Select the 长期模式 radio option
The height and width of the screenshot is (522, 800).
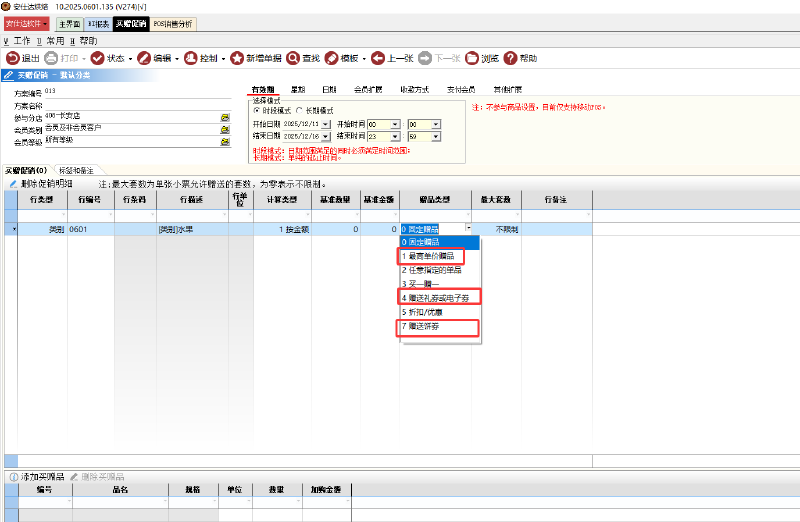(x=299, y=110)
